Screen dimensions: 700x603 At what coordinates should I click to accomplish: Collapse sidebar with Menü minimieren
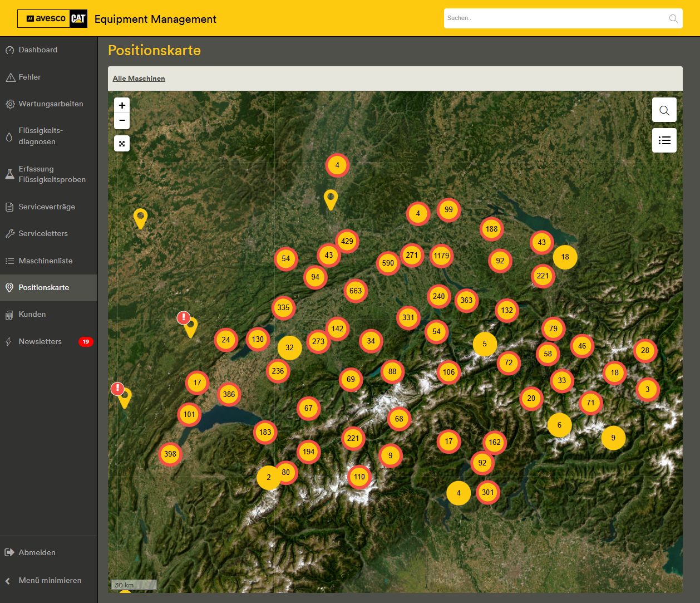tap(50, 581)
